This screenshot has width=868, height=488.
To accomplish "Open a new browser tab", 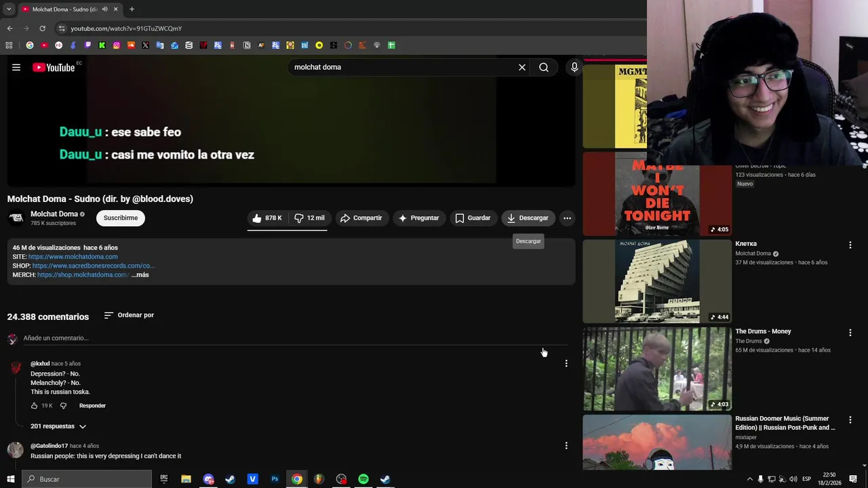I will [132, 9].
